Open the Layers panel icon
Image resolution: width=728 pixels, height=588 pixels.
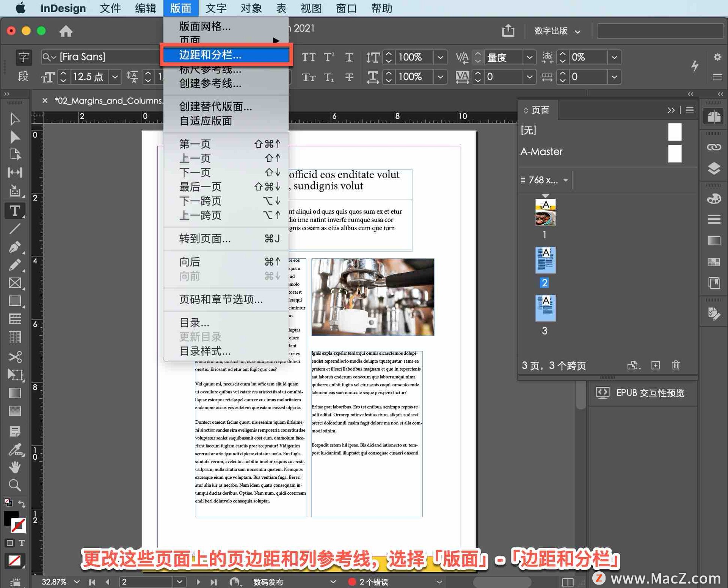(x=714, y=168)
